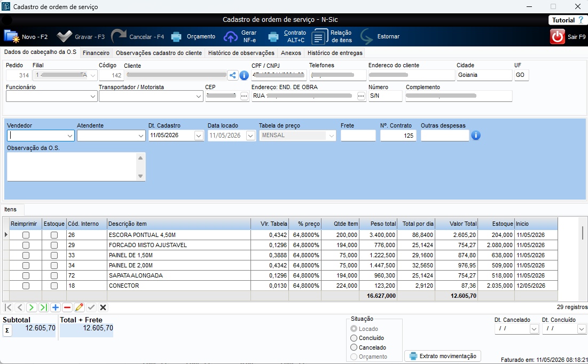The image size is (588, 364).
Task: Add a new item with the plus icon
Action: pos(56,307)
